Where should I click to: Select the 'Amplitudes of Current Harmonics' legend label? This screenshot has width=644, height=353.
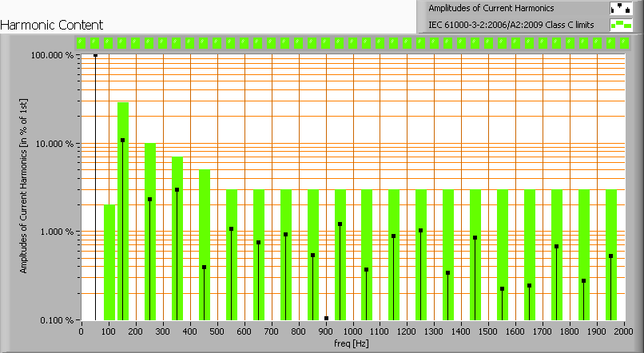point(491,9)
